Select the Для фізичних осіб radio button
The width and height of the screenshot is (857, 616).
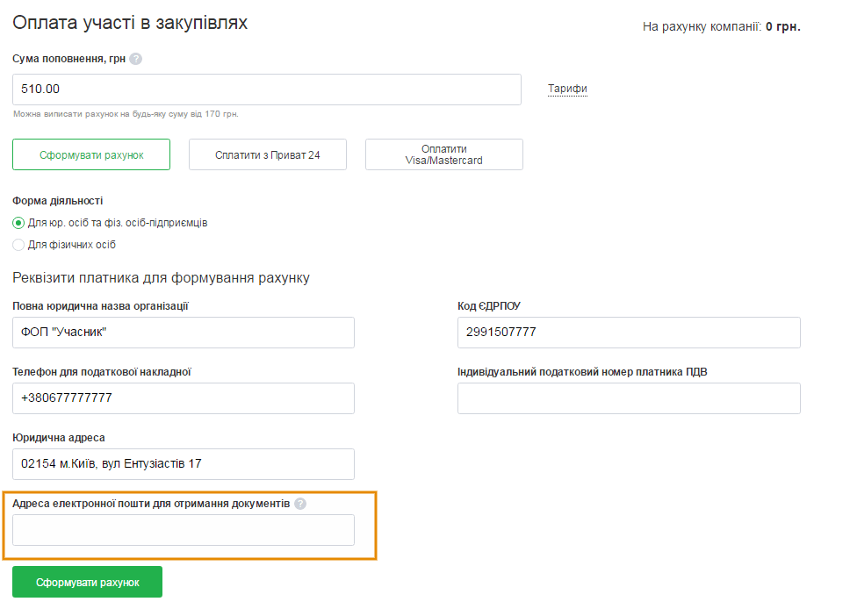18,245
